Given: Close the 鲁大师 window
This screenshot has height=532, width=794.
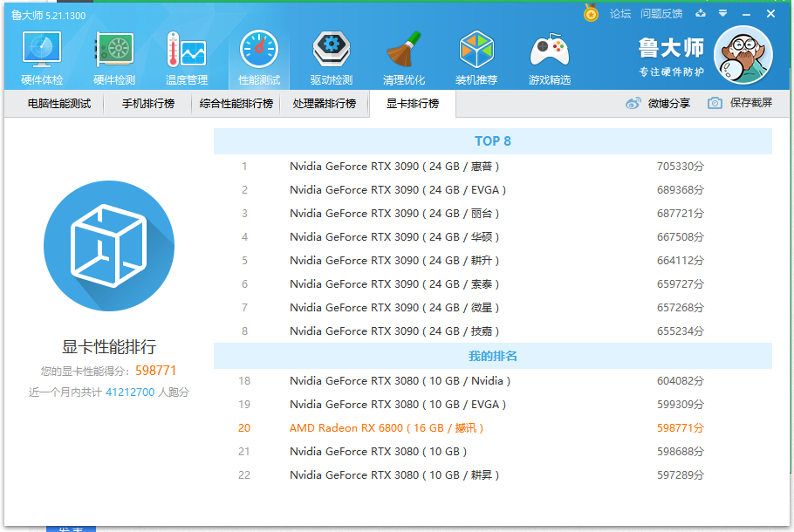Looking at the screenshot, I should (770, 14).
